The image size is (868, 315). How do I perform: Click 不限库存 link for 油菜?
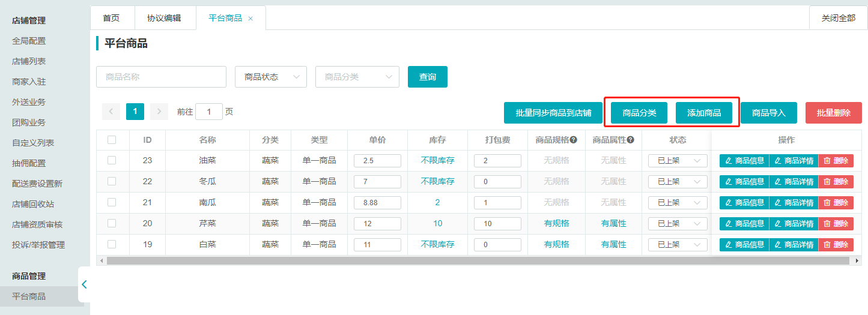(437, 160)
